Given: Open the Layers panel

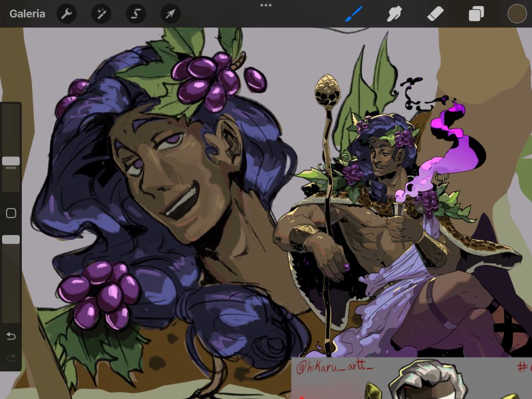Looking at the screenshot, I should [476, 14].
